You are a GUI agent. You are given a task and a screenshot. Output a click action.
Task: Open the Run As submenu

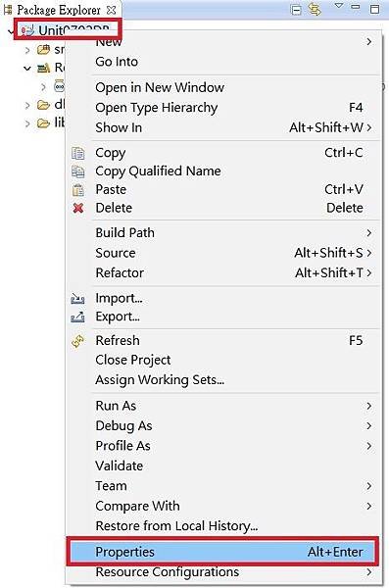tap(223, 406)
